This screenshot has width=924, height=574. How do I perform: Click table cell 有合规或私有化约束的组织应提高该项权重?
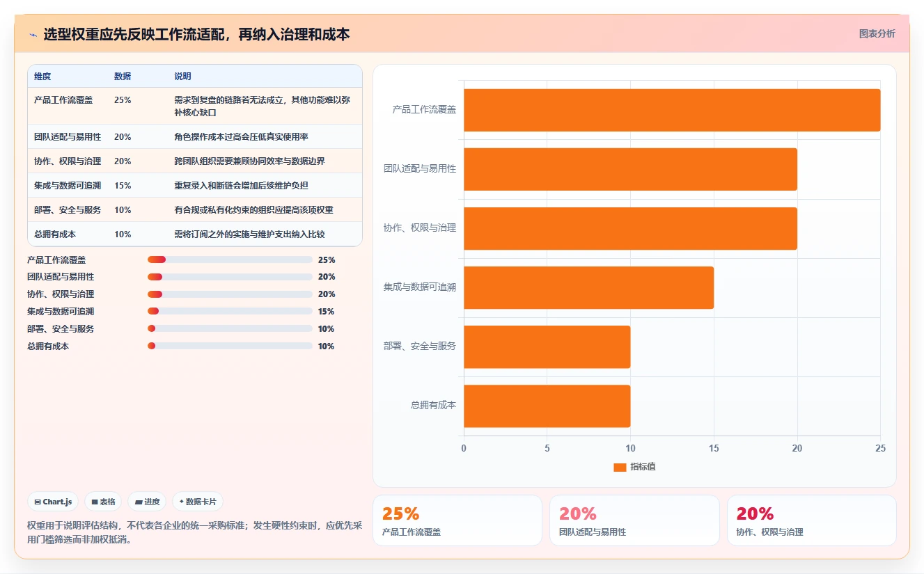pyautogui.click(x=253, y=210)
